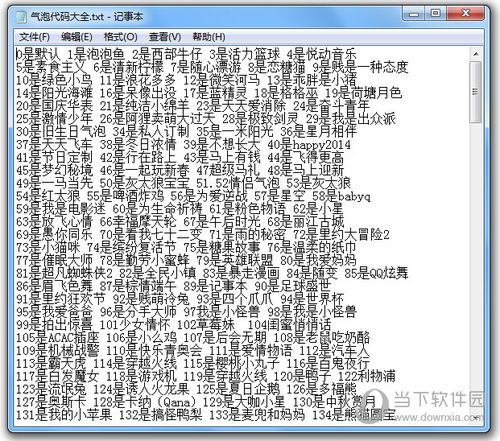Click the text "107是后会无期"
500x441 pixels.
pyautogui.click(x=225, y=338)
